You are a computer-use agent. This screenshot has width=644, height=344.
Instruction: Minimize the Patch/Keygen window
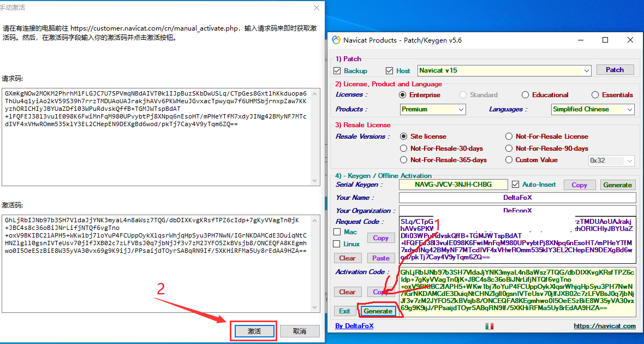580,40
